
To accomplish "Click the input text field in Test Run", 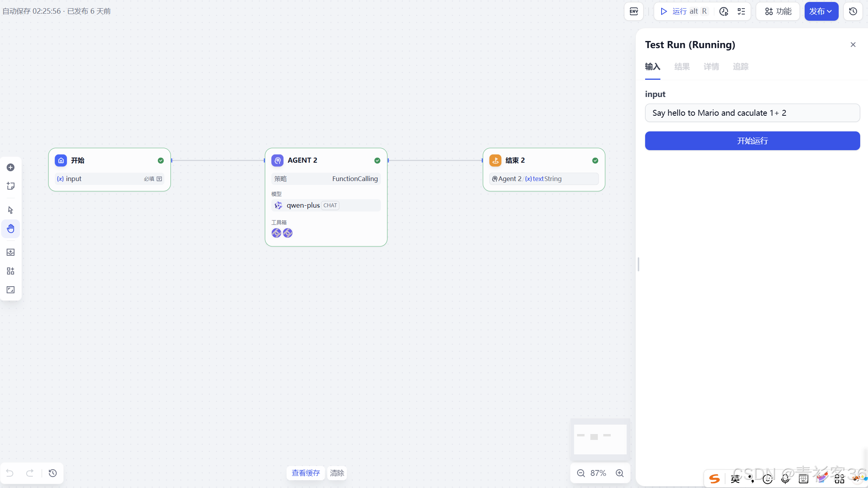I will (752, 113).
